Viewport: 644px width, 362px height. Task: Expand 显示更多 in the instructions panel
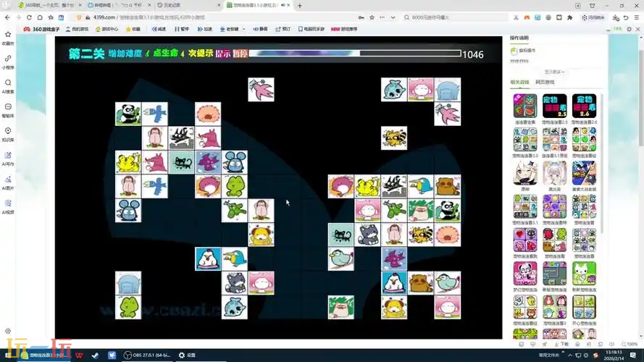554,72
